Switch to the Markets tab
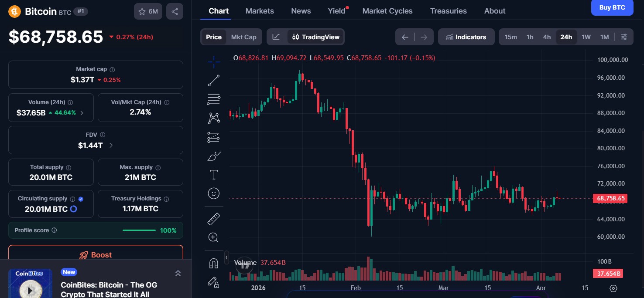644x298 pixels. pyautogui.click(x=260, y=10)
